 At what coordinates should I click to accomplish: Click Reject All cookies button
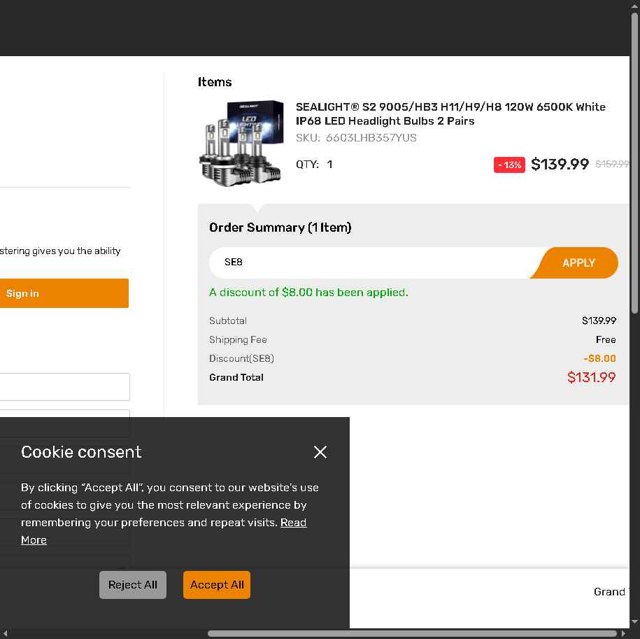click(x=133, y=585)
